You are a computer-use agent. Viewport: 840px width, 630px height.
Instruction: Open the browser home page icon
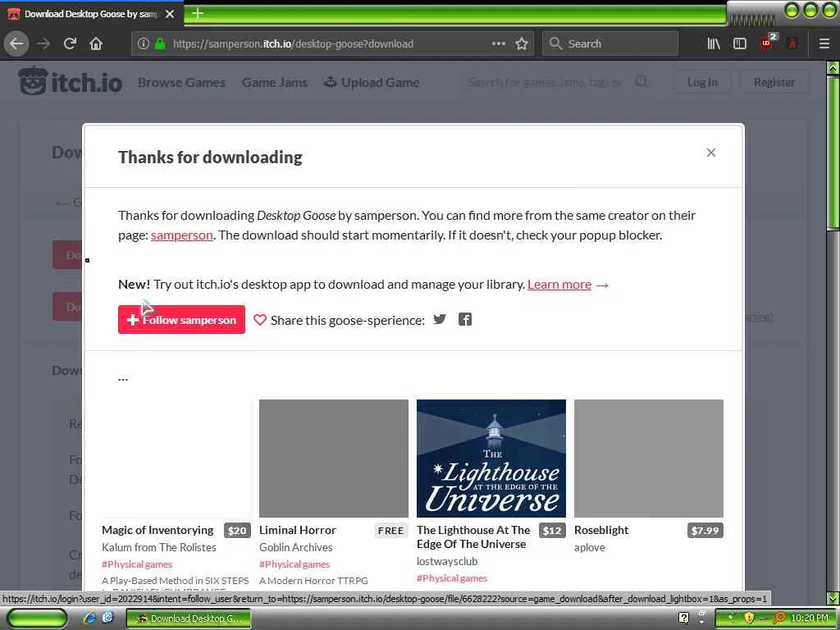pyautogui.click(x=96, y=43)
